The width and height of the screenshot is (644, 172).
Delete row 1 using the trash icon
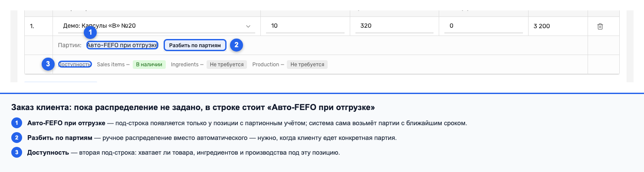600,26
